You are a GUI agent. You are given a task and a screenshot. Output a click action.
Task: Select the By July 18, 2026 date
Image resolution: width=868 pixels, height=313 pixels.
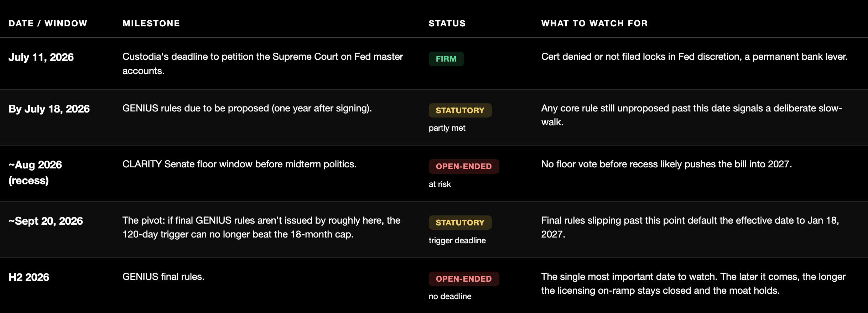(x=49, y=109)
